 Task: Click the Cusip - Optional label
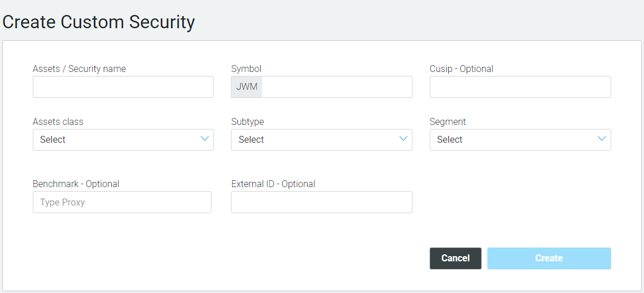pyautogui.click(x=461, y=69)
